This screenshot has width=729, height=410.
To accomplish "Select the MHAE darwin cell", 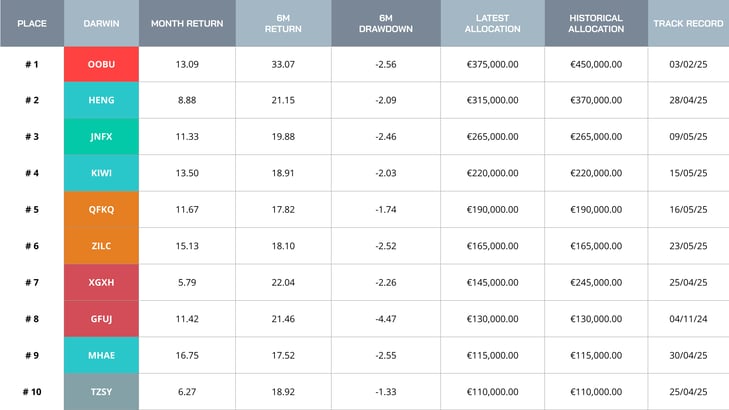I will [101, 355].
